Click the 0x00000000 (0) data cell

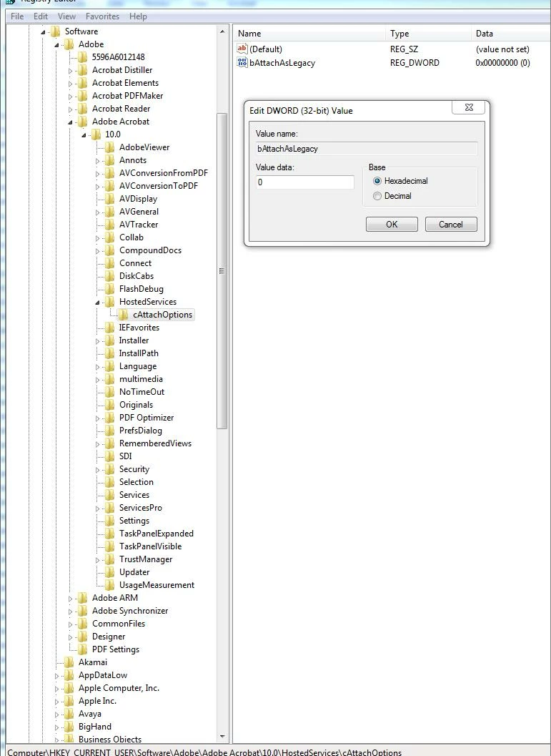(x=502, y=63)
